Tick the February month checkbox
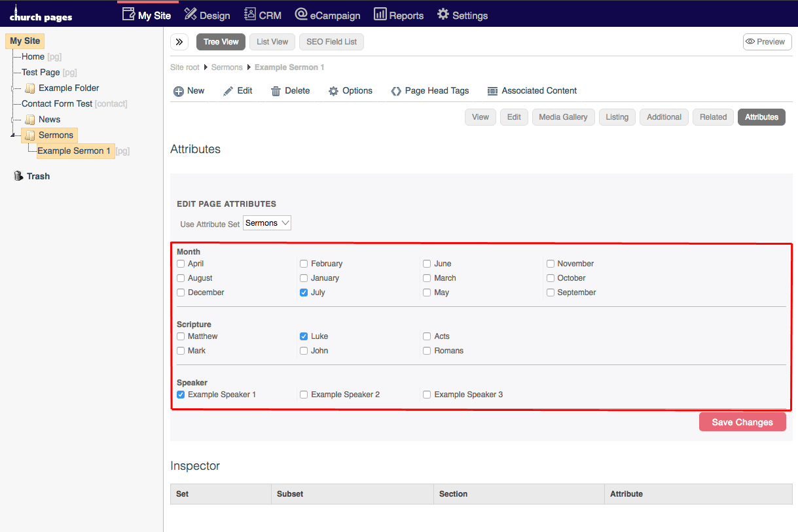Image resolution: width=798 pixels, height=532 pixels. [x=304, y=264]
